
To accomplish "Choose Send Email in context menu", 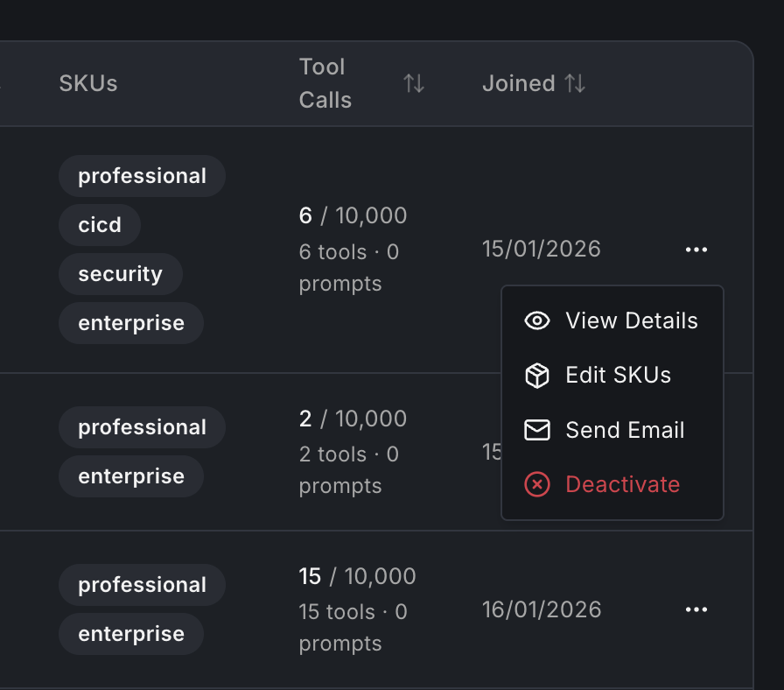I will point(625,430).
